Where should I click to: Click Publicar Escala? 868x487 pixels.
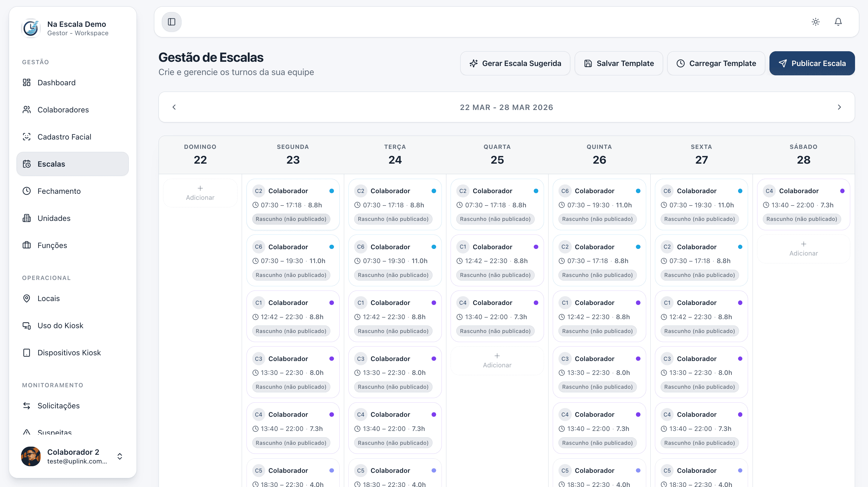812,63
